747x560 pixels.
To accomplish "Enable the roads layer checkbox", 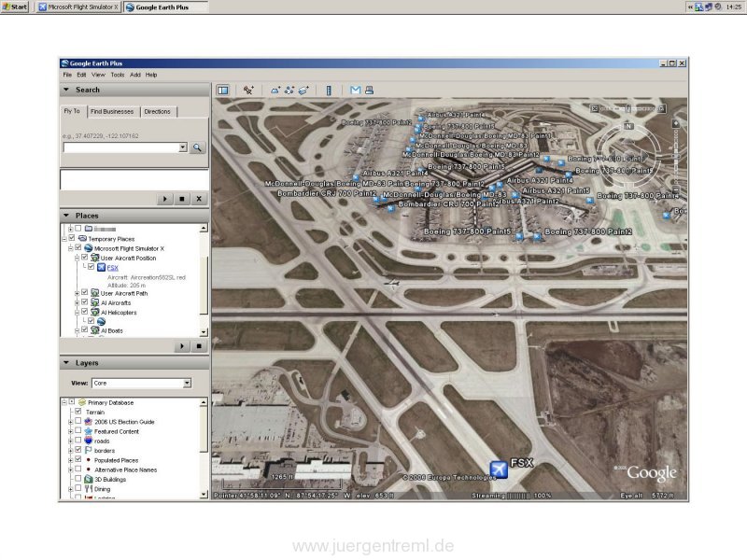I will tap(78, 441).
